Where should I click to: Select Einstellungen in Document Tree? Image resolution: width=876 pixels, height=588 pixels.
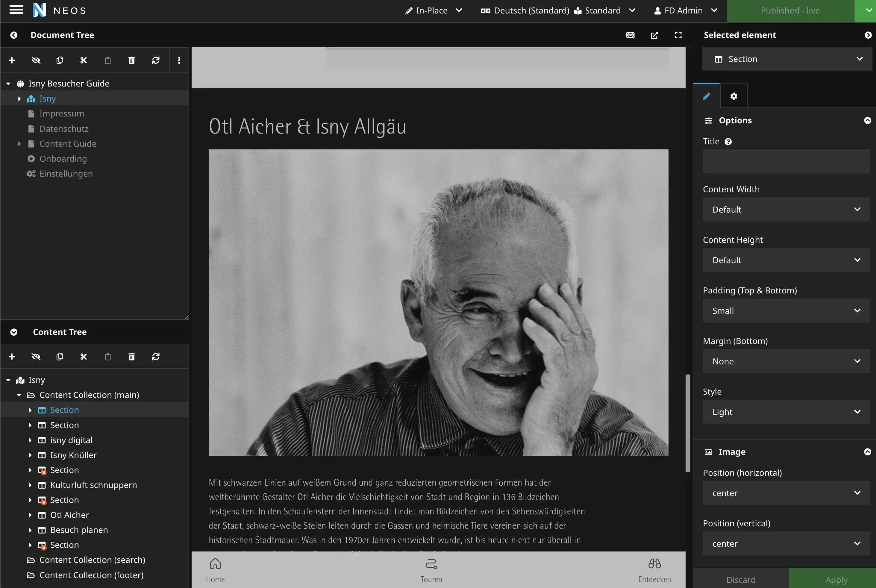pos(66,174)
